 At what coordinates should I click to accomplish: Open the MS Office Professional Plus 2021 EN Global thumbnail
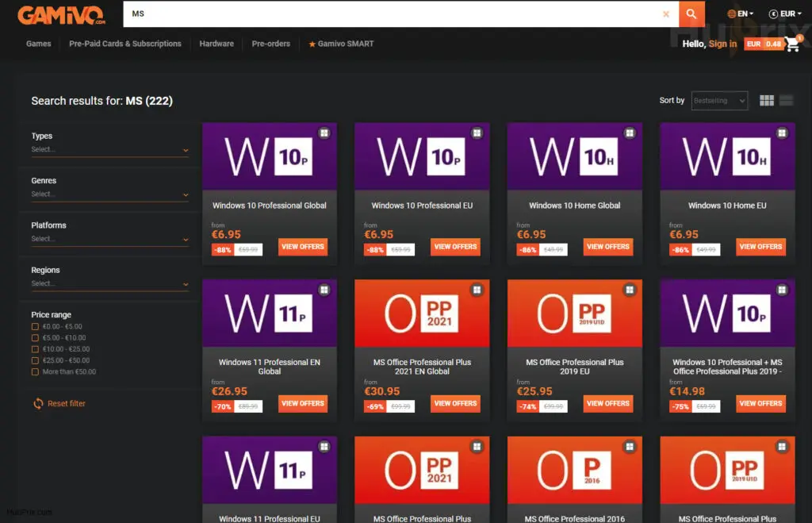tap(422, 313)
